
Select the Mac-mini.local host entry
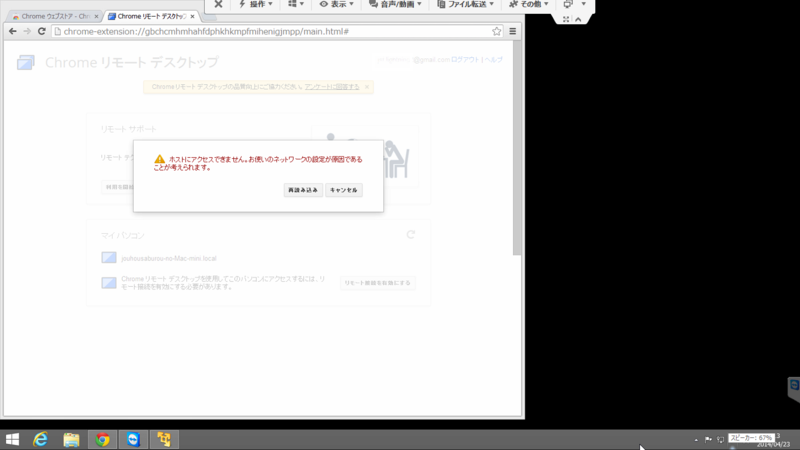159,258
